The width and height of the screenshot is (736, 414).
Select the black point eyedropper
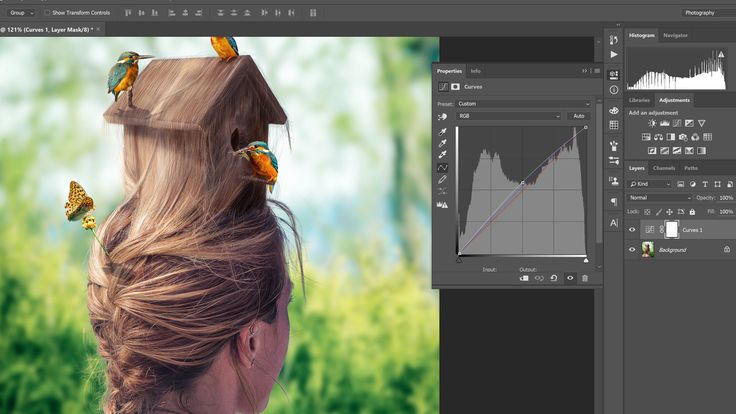coord(442,132)
